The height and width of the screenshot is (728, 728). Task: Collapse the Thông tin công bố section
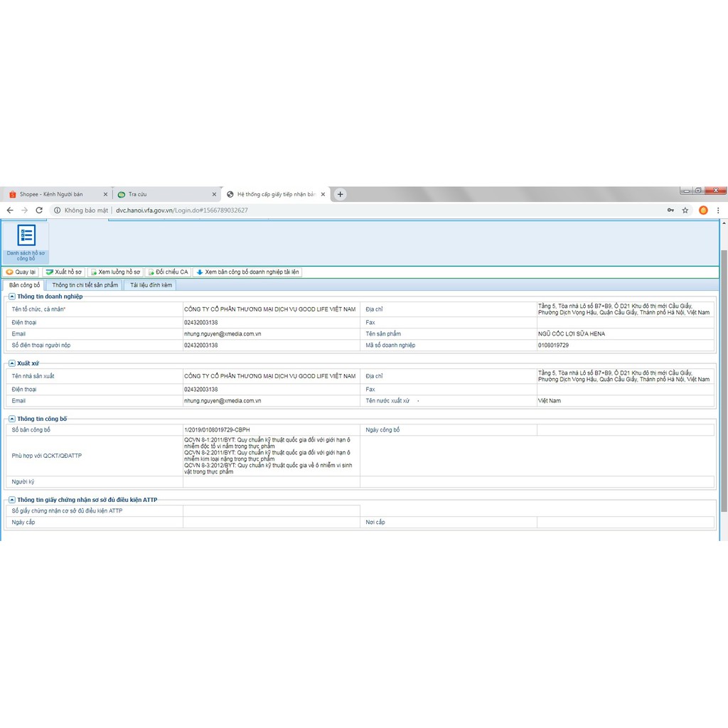[x=12, y=419]
